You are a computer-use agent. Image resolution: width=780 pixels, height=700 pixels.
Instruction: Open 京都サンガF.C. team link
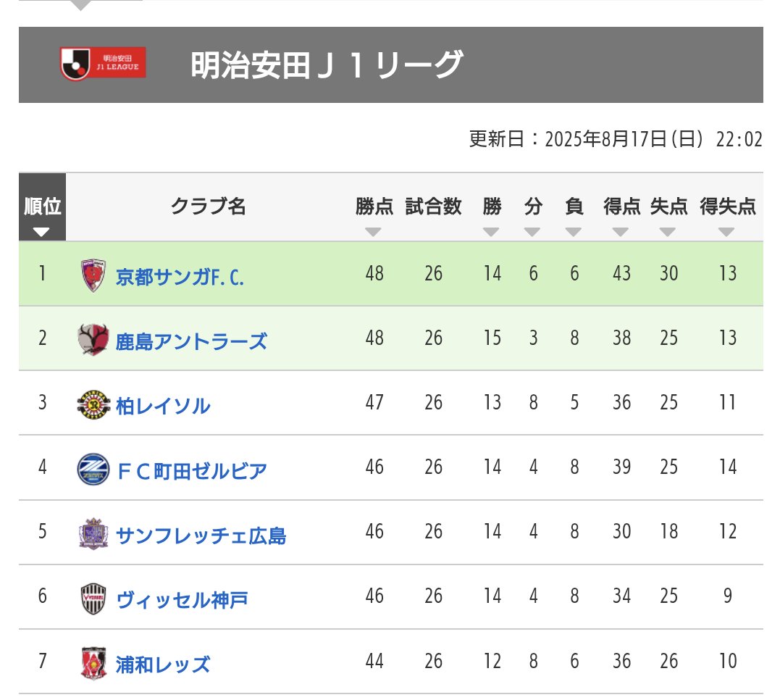tap(180, 277)
